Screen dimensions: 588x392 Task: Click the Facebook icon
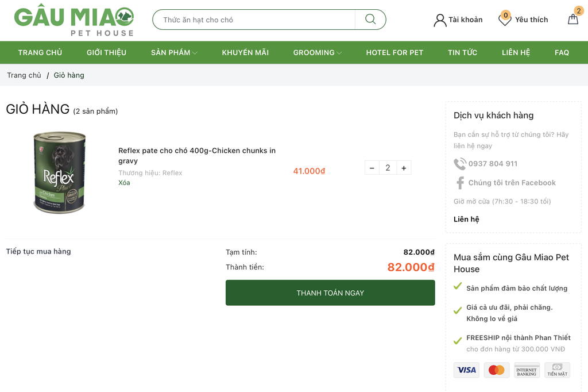pos(460,183)
